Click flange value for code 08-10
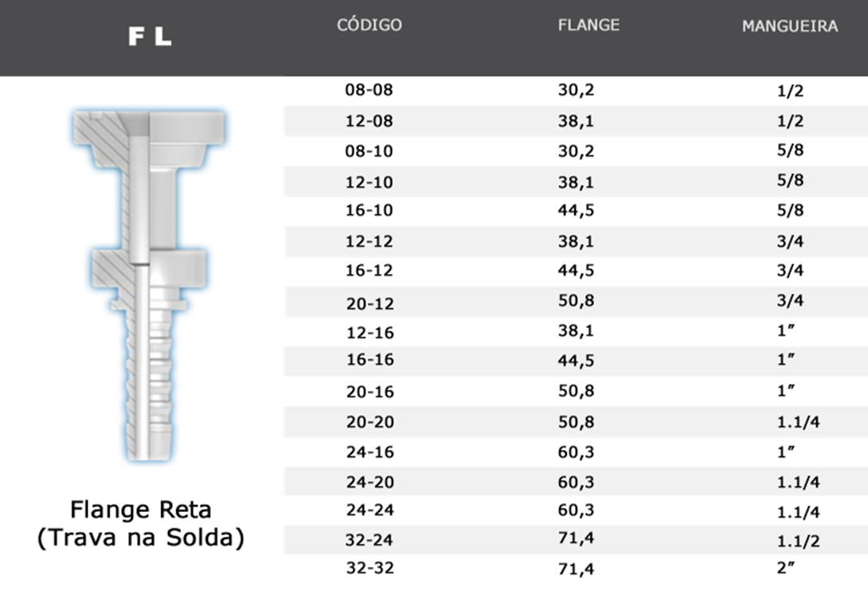 coord(576,150)
